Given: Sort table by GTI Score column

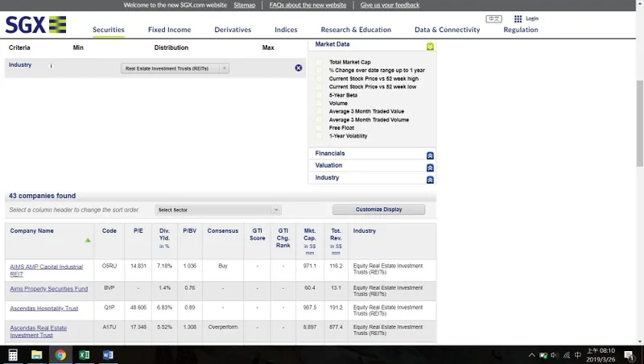Looking at the screenshot, I should (x=258, y=234).
